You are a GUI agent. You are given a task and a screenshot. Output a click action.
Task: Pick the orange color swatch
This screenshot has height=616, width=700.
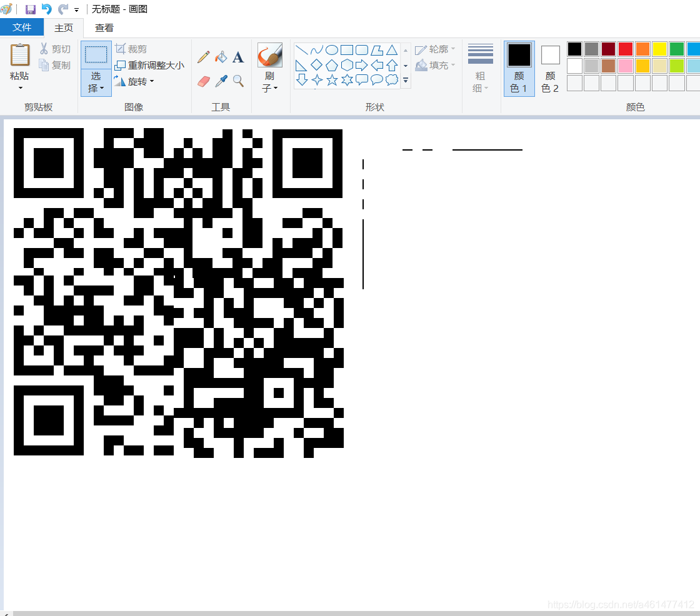pos(642,49)
